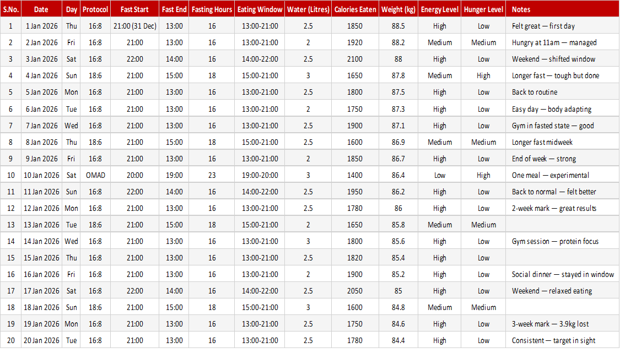620x364 pixels.
Task: Click weight value 84.8
Action: pos(398,308)
